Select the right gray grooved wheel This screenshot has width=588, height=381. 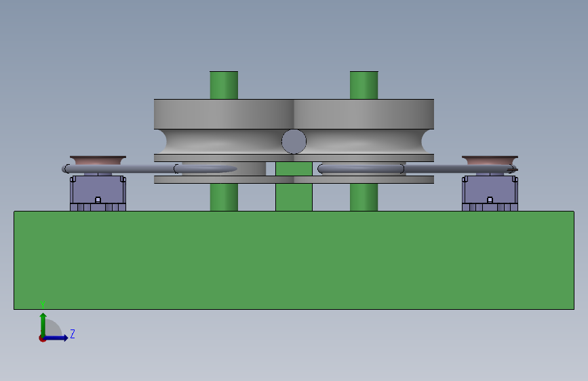pyautogui.click(x=364, y=141)
